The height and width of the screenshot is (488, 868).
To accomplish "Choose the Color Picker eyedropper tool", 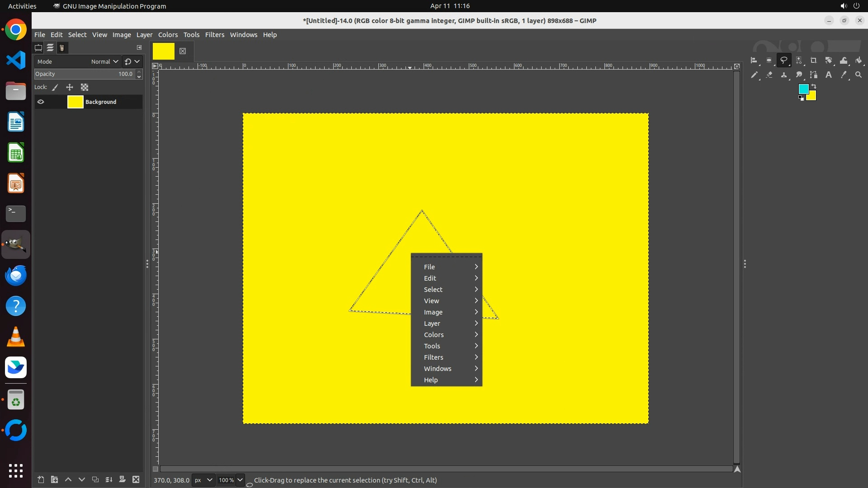I will [x=843, y=75].
